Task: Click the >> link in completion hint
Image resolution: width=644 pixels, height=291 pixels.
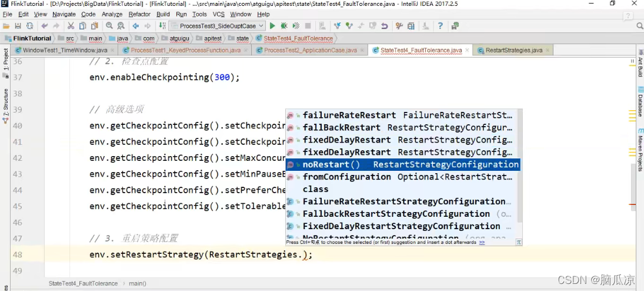Action: (x=482, y=243)
